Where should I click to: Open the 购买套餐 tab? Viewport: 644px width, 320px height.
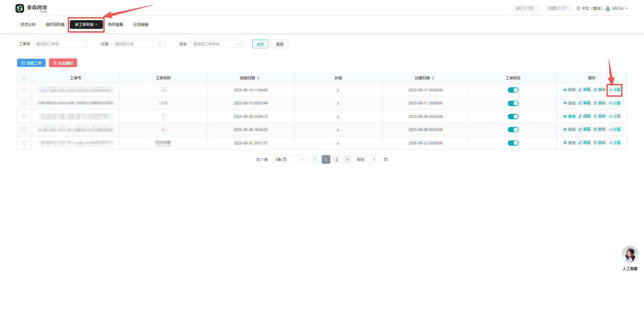(x=115, y=25)
